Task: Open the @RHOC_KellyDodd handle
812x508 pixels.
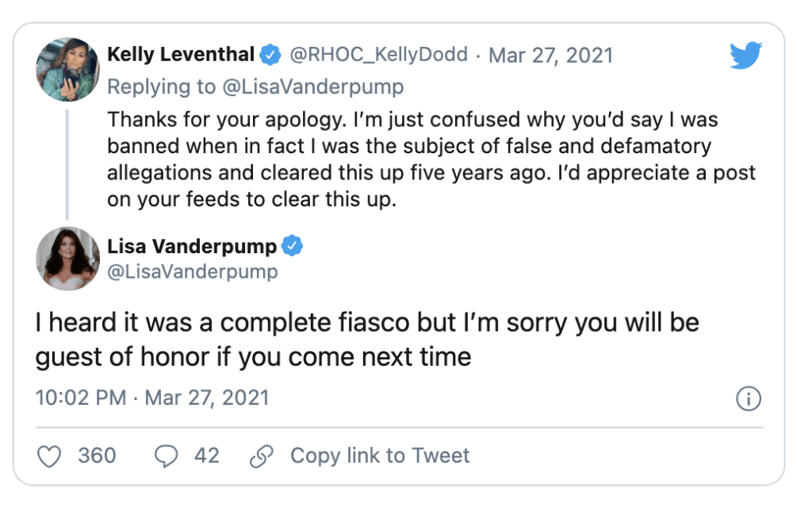Action: point(378,55)
